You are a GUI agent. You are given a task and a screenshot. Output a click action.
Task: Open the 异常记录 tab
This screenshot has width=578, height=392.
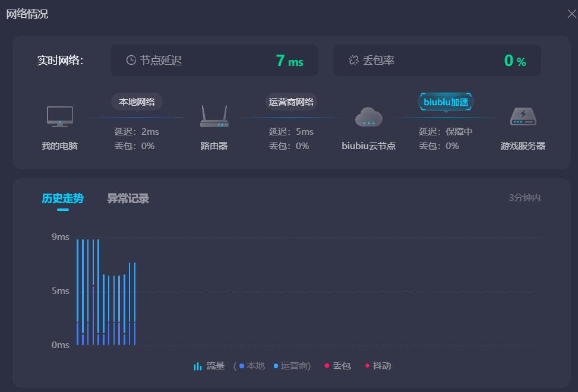[128, 198]
